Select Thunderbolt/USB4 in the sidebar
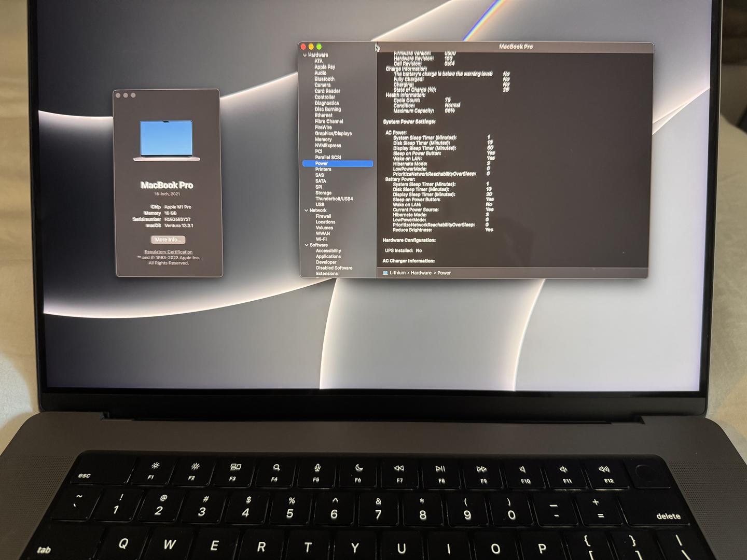Screen dimensions: 747x560 click(334, 199)
